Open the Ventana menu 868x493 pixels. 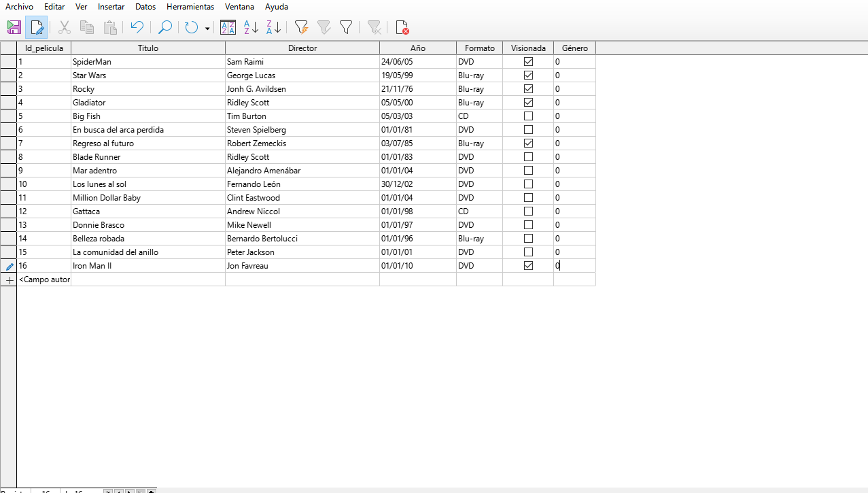pos(239,7)
